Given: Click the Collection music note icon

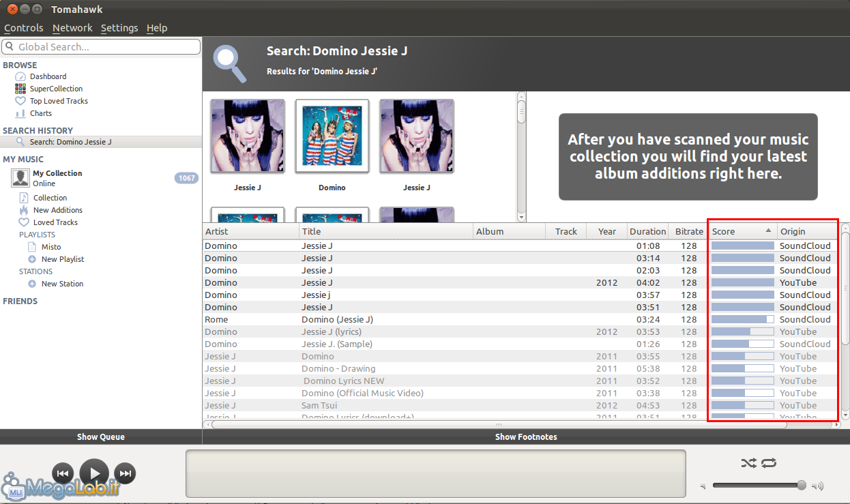Looking at the screenshot, I should 24,198.
